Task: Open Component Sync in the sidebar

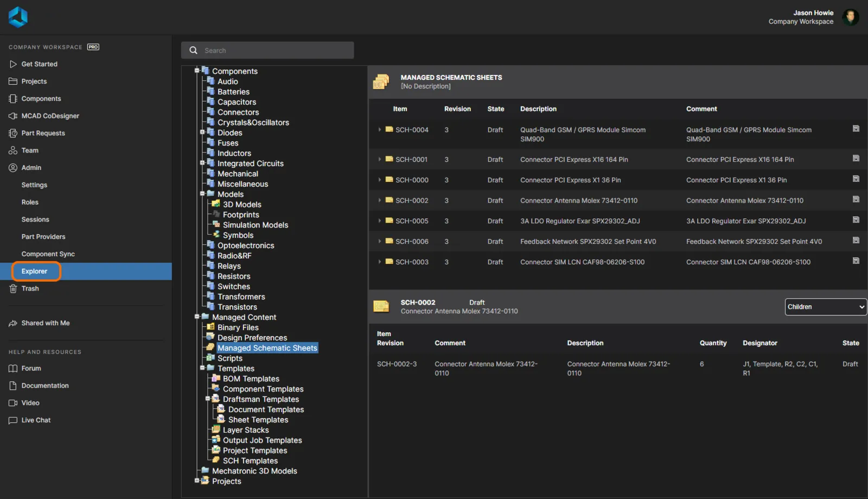Action: click(48, 254)
